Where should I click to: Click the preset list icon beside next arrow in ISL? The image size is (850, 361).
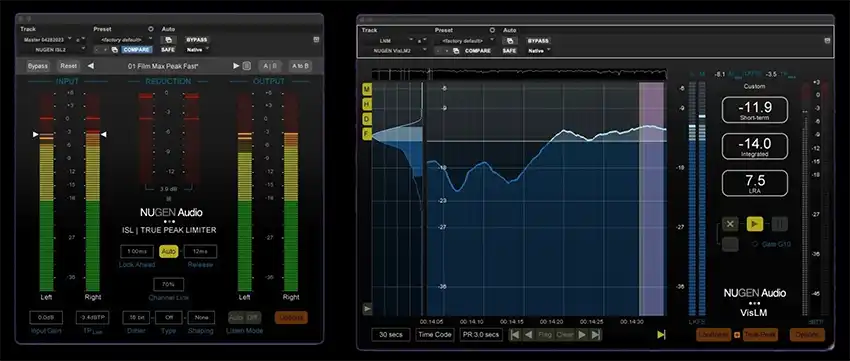pyautogui.click(x=247, y=66)
